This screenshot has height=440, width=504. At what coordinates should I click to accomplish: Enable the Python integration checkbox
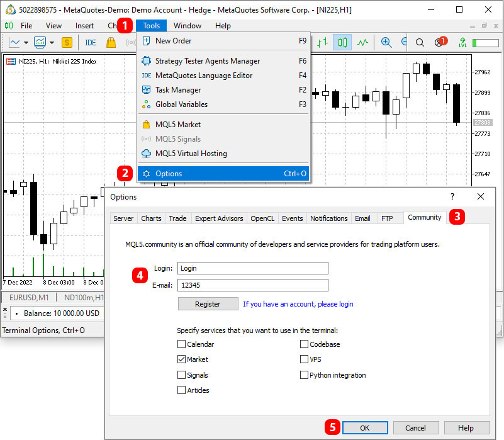tap(304, 375)
